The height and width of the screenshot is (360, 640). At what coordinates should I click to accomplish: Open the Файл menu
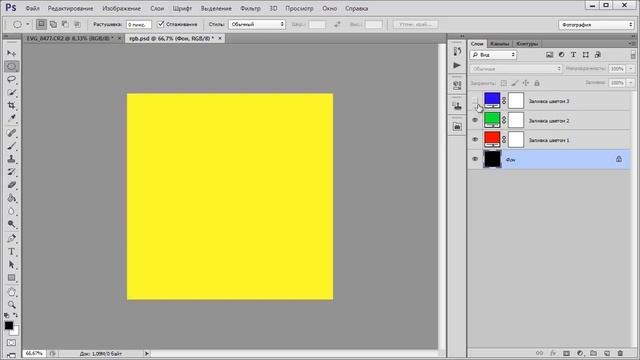point(32,8)
